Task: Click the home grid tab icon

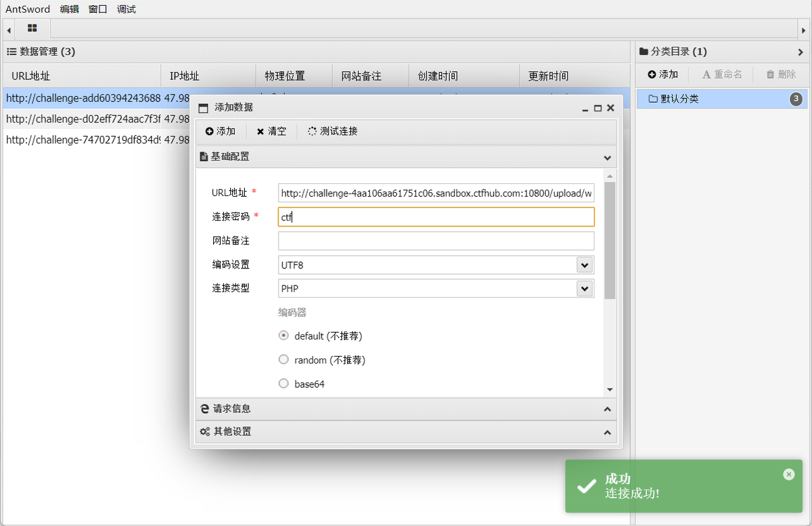Action: [x=32, y=29]
